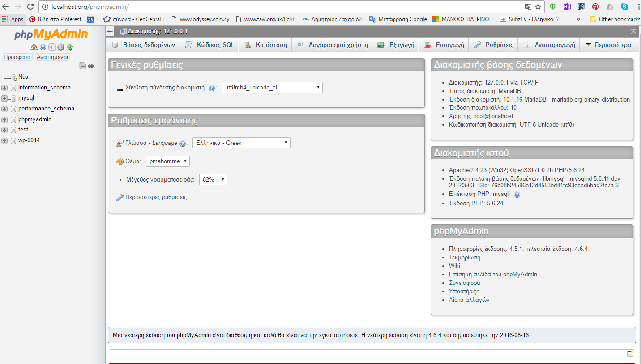The width and height of the screenshot is (641, 364).
Task: Expand performance_schema database tree node
Action: pos(4,109)
